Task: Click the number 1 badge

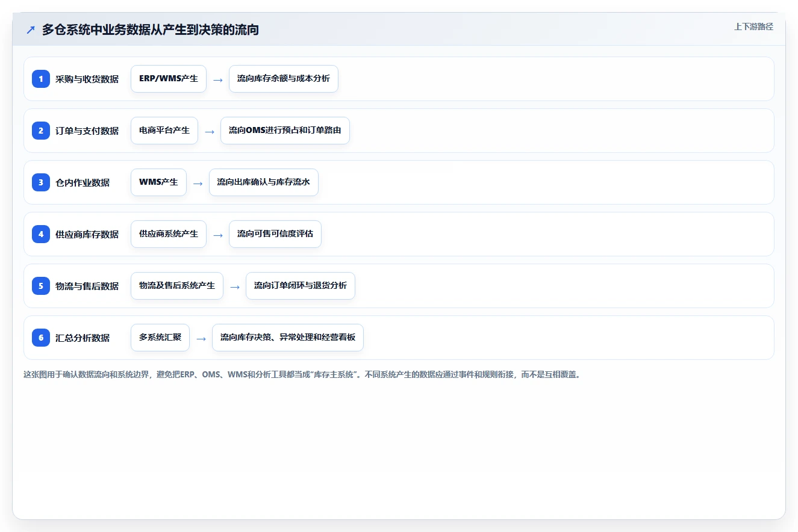Action: (41, 79)
